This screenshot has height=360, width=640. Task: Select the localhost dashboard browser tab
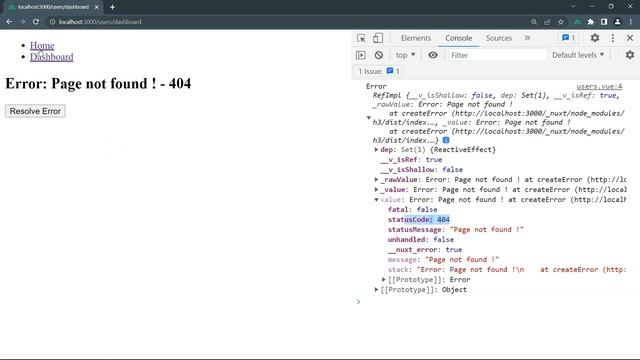click(53, 7)
